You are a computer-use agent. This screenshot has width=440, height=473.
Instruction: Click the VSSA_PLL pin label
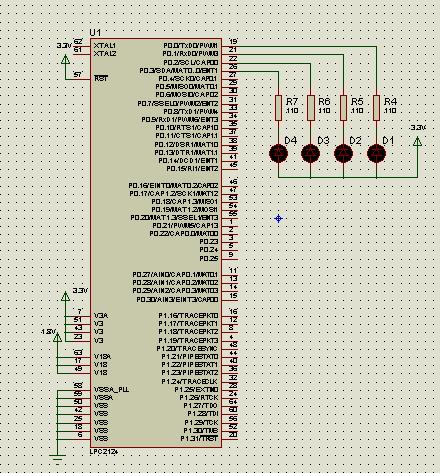click(111, 389)
